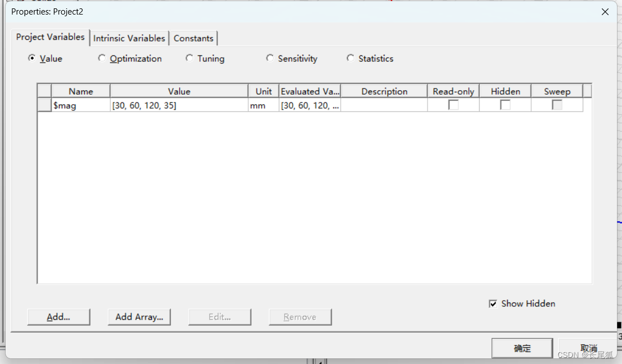622x364 pixels.
Task: Switch to the Intrinsic Variables tab
Action: pyautogui.click(x=129, y=38)
